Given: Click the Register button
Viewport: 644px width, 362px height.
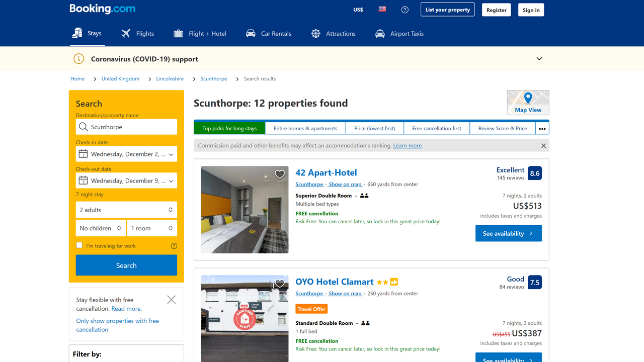Looking at the screenshot, I should click(497, 10).
